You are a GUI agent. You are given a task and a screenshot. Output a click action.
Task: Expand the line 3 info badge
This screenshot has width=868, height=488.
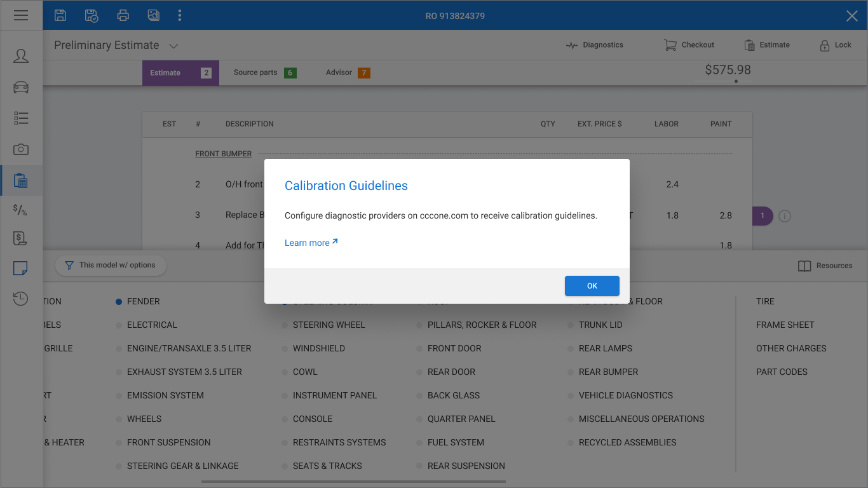[x=763, y=216]
